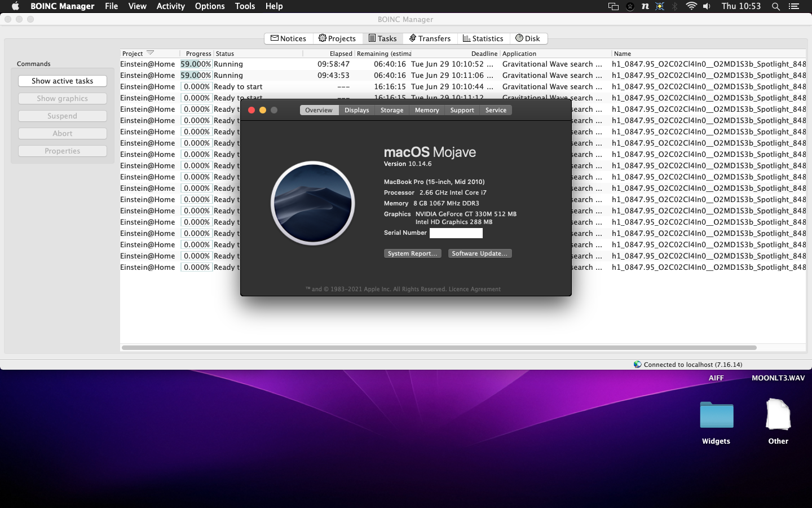812x508 pixels.
Task: Sort by Status column header
Action: 258,54
